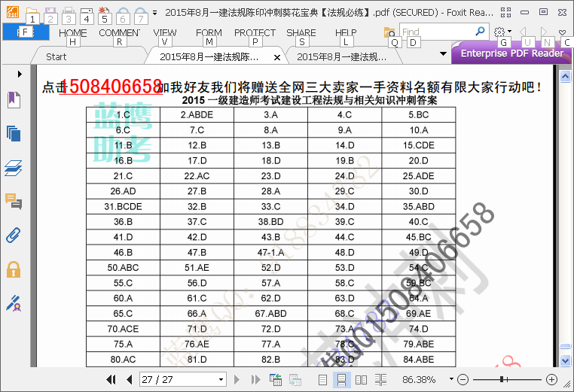Switch to single page layout

[323, 380]
